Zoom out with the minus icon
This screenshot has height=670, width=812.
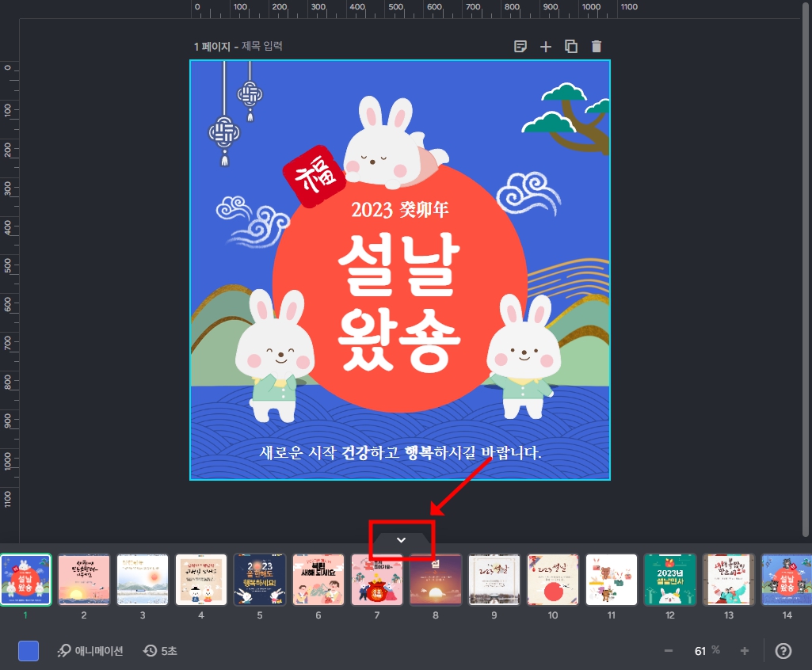point(668,650)
